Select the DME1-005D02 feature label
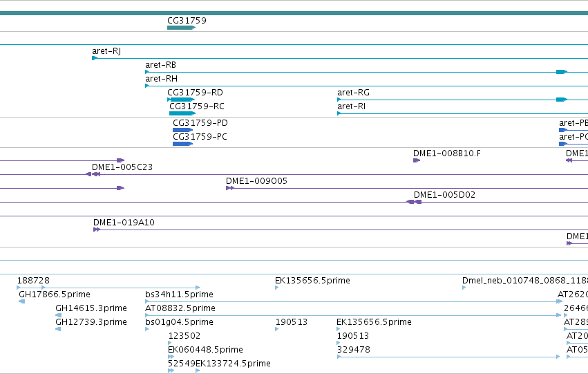Image resolution: width=588 pixels, height=374 pixels. tap(444, 195)
